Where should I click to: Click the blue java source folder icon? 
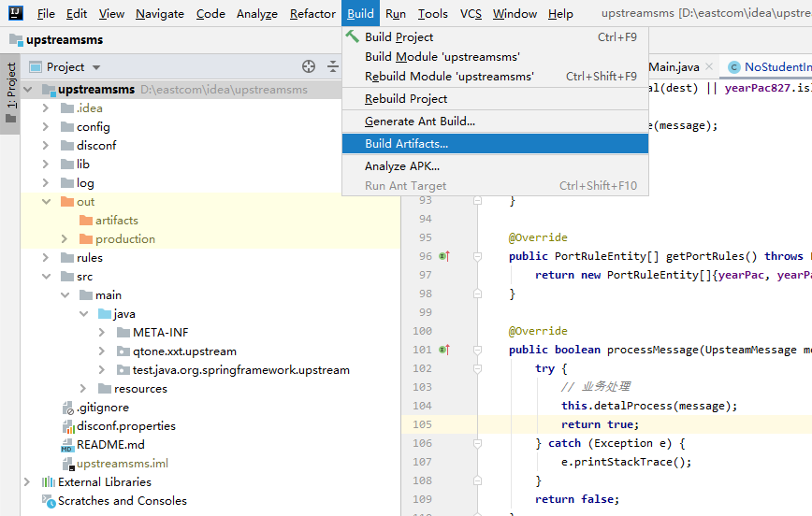pyautogui.click(x=105, y=314)
